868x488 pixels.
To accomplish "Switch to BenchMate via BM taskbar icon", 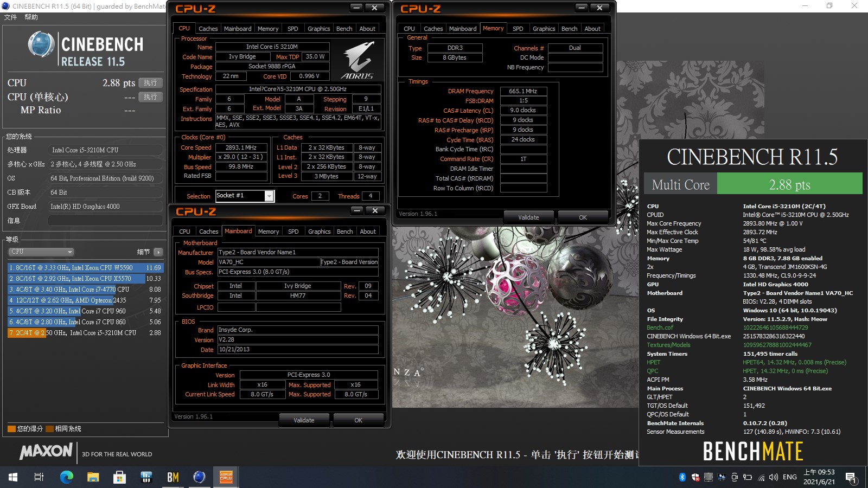I will pyautogui.click(x=173, y=477).
